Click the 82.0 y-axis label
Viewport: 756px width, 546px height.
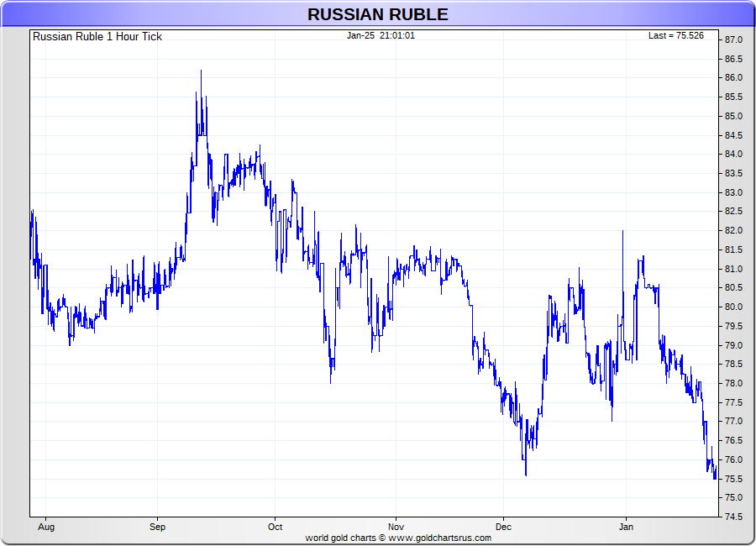coord(734,230)
